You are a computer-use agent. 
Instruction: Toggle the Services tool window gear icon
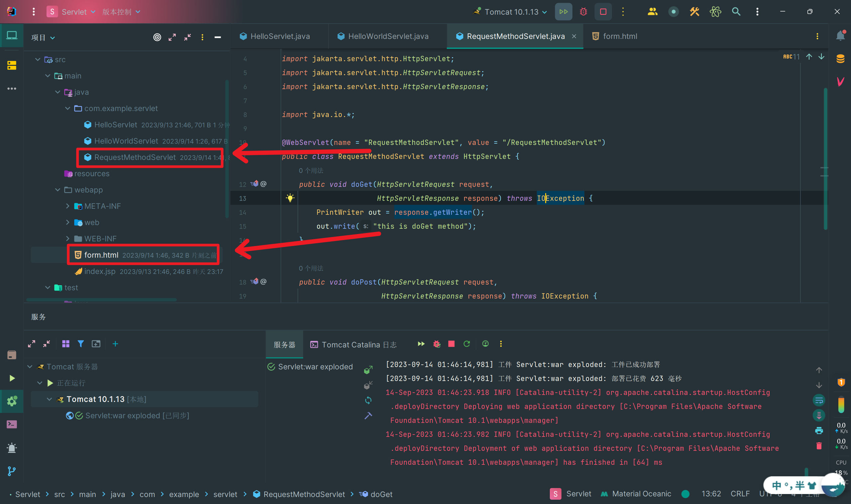pyautogui.click(x=12, y=401)
